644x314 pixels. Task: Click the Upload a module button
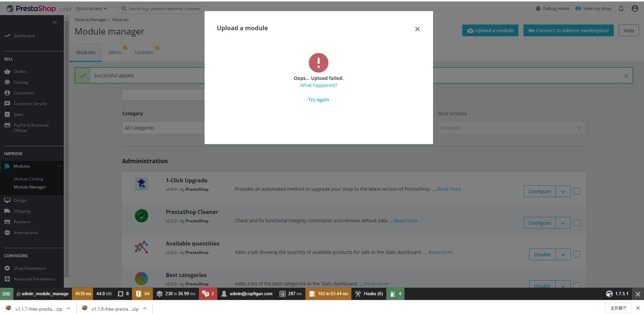tap(490, 31)
